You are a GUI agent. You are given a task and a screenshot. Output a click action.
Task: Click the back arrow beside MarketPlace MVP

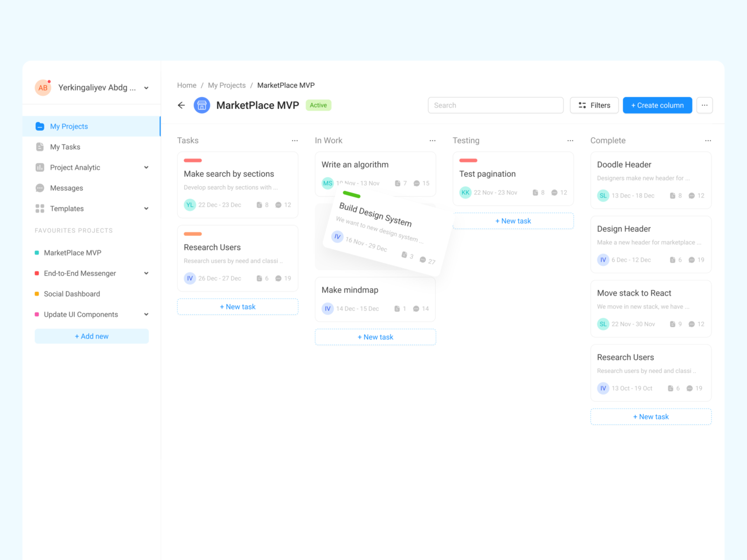181,105
